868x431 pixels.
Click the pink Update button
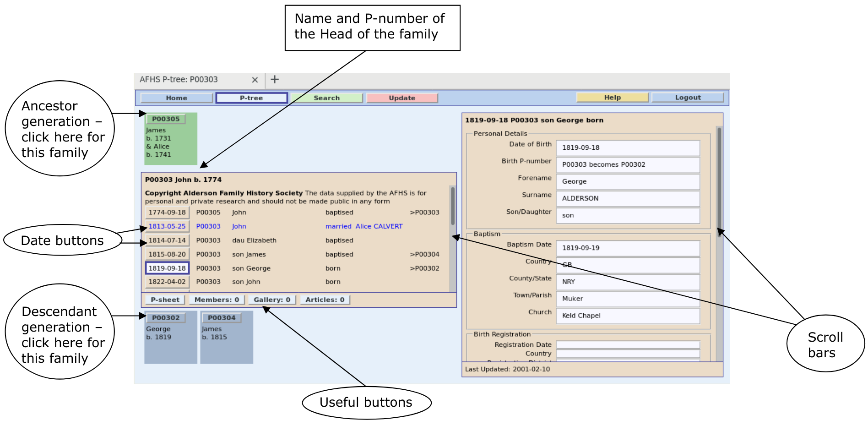402,98
